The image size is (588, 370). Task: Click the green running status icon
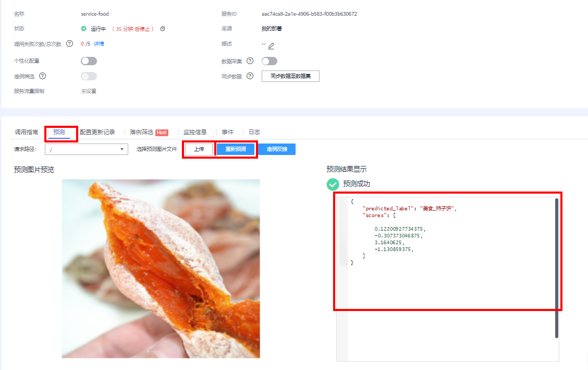click(83, 29)
